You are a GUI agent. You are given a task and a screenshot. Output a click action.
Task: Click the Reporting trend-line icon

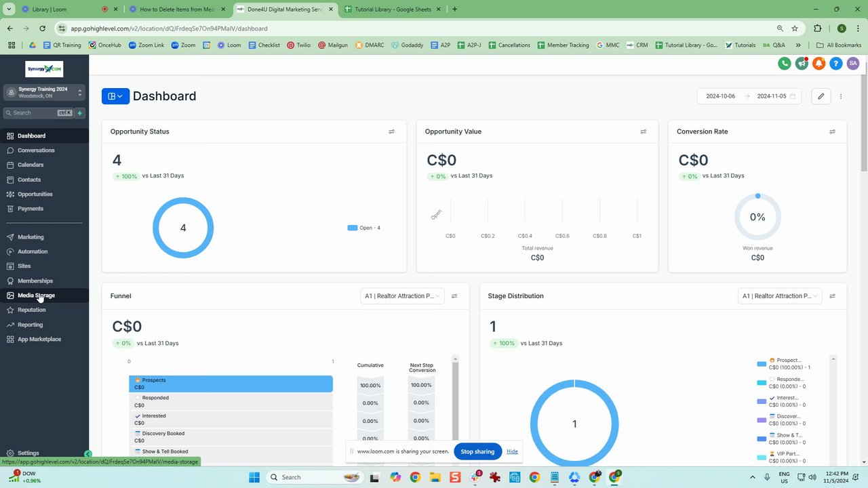[10, 325]
